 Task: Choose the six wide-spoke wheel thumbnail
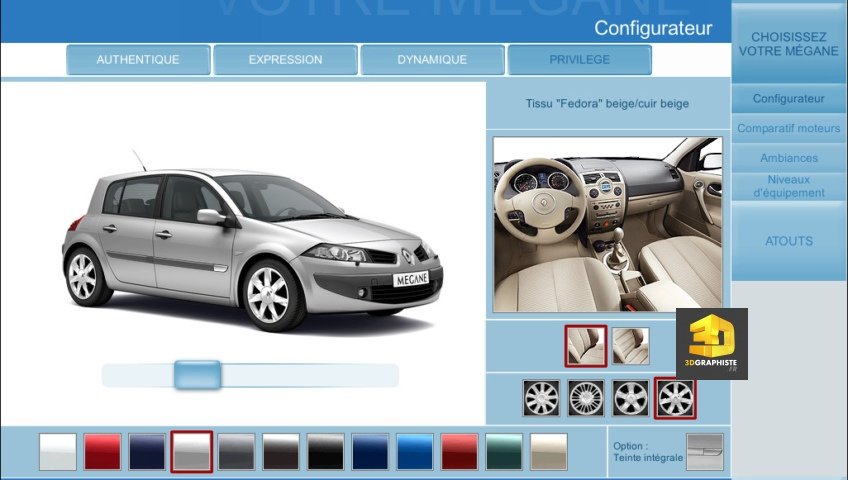point(631,398)
